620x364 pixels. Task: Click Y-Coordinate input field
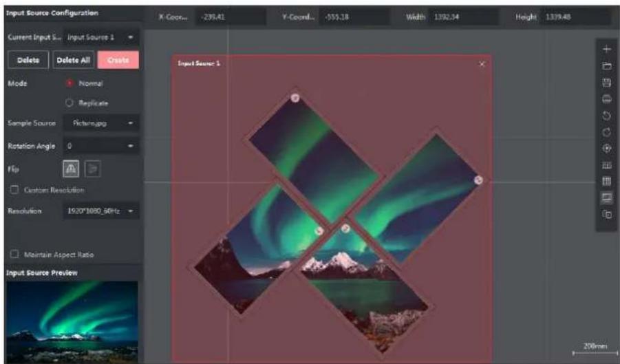click(354, 17)
